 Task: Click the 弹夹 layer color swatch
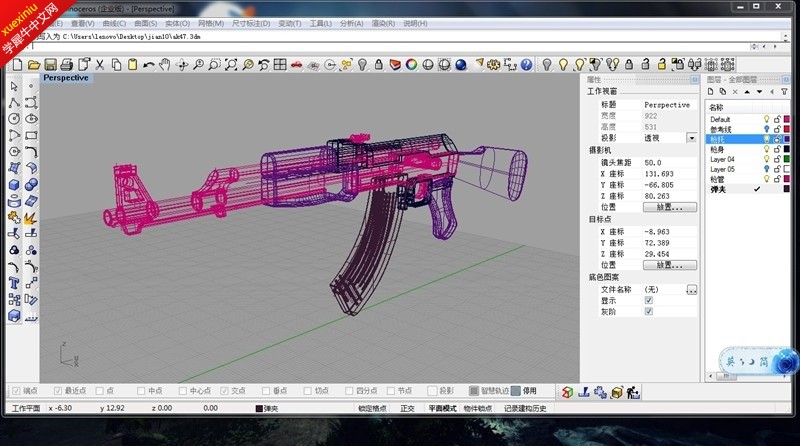click(787, 189)
